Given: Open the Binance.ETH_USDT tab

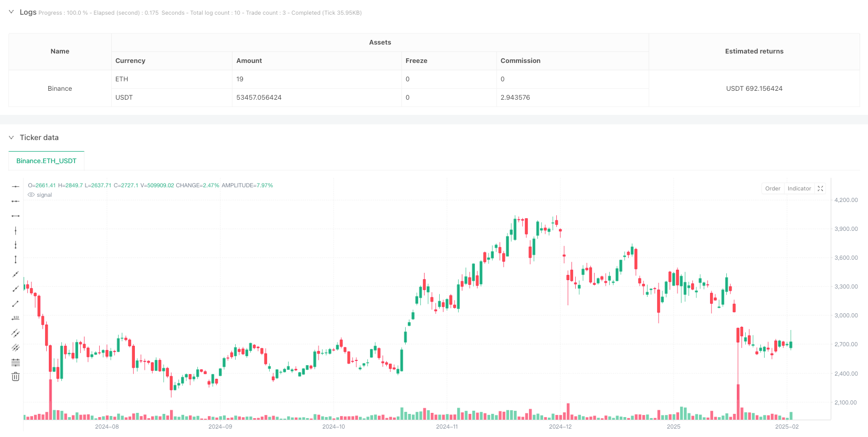Looking at the screenshot, I should (46, 161).
